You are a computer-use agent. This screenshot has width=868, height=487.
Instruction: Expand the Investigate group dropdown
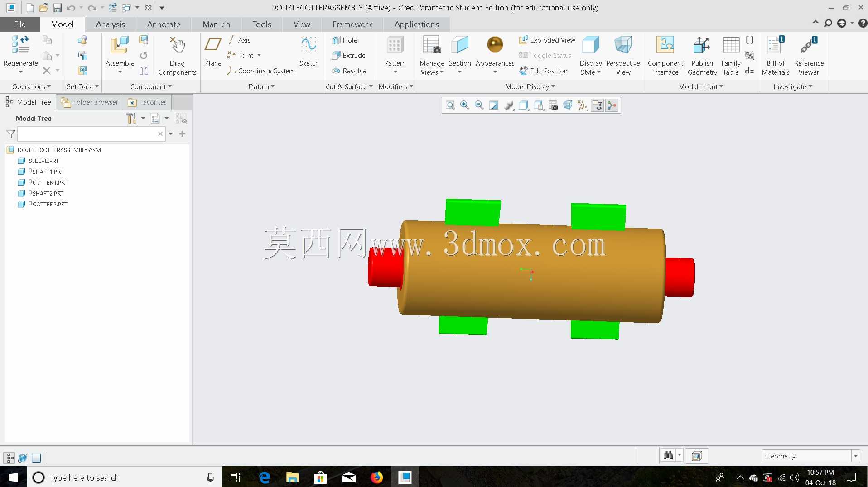793,87
